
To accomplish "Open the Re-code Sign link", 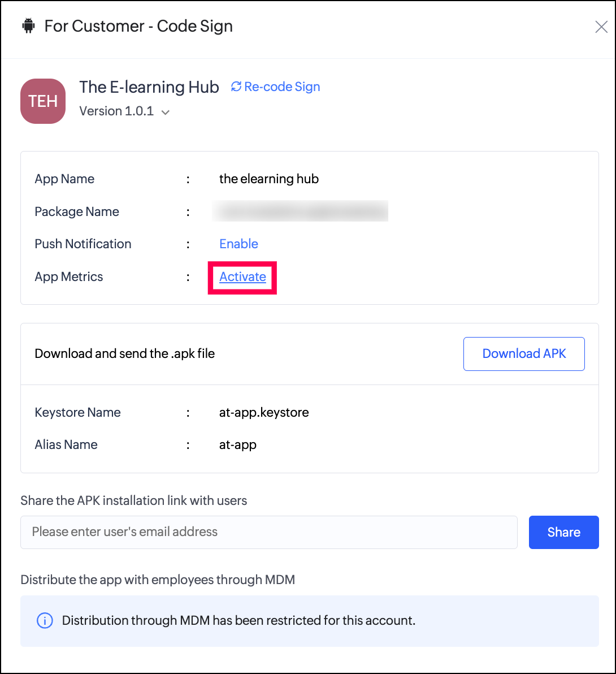I will (282, 87).
